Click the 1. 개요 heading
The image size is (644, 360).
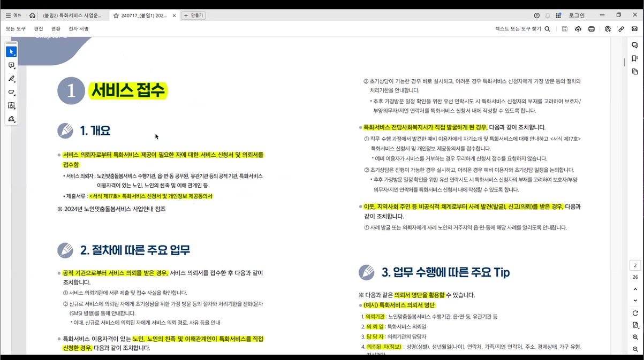point(95,131)
